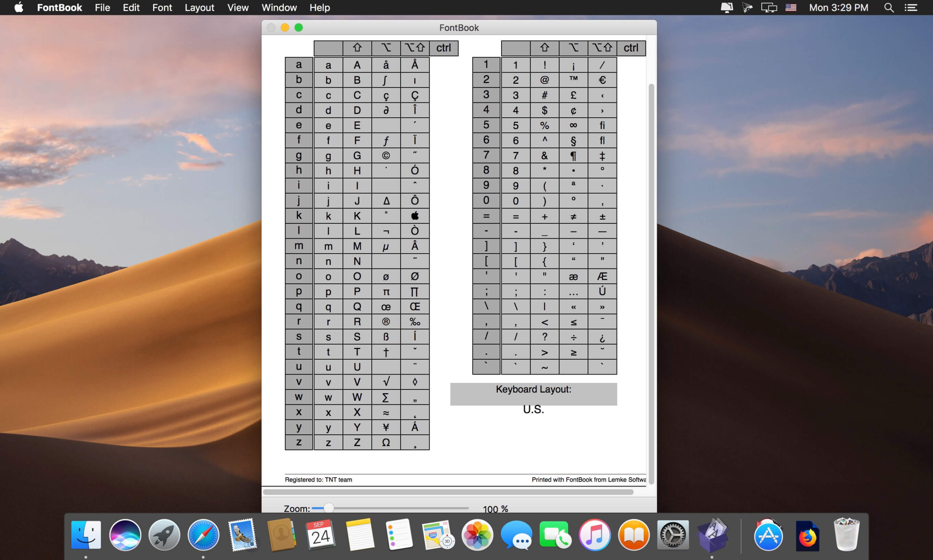
Task: Open Safari from the Dock
Action: coord(203,534)
